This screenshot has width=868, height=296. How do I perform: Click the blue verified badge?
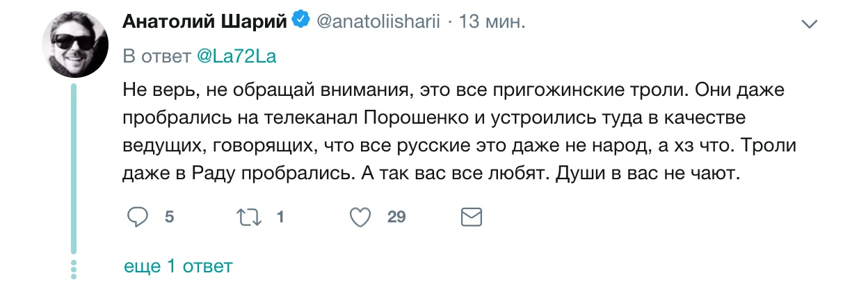pyautogui.click(x=301, y=21)
